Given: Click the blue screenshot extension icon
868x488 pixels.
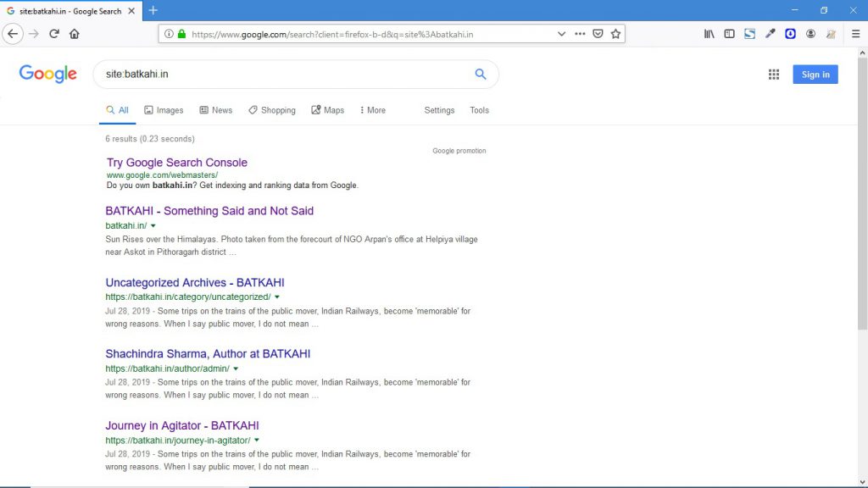Looking at the screenshot, I should (749, 34).
